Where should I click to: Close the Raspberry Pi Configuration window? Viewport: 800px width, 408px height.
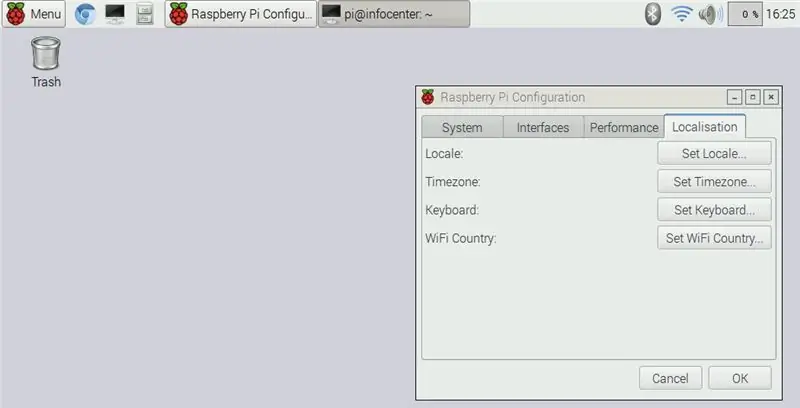[771, 97]
